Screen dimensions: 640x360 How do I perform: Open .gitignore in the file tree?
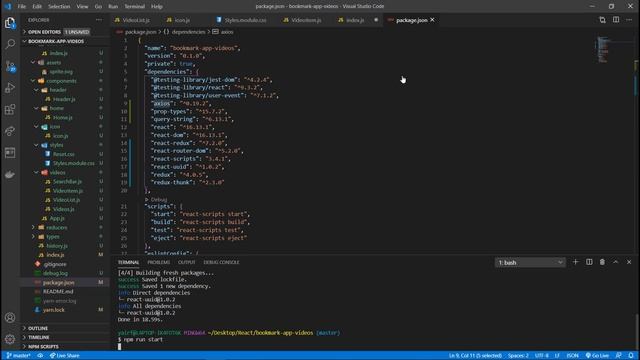[x=55, y=264]
